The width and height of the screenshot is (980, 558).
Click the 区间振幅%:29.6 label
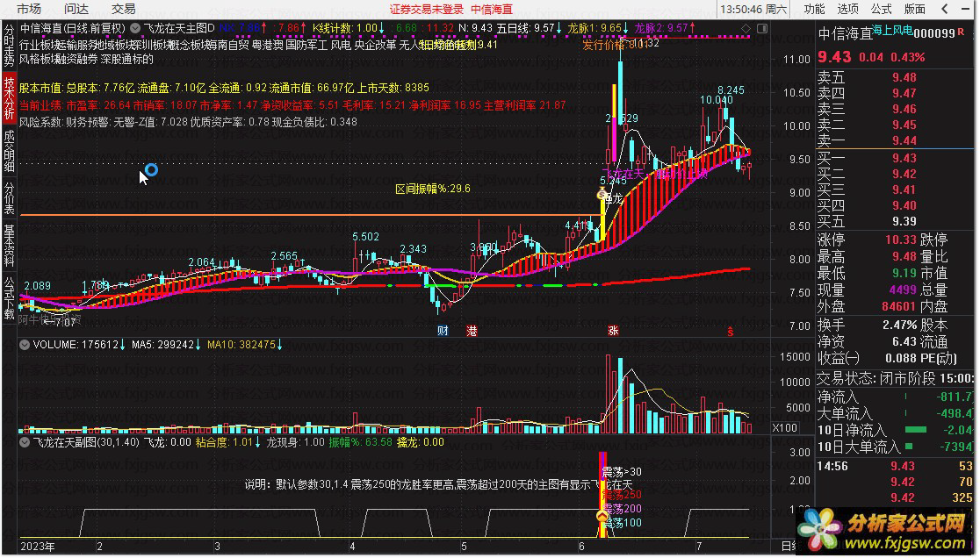(433, 189)
